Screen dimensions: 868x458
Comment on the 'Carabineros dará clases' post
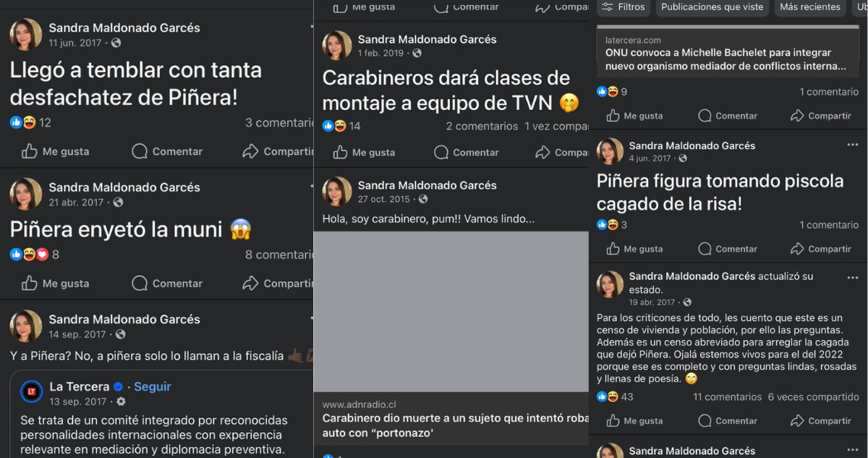tap(467, 153)
